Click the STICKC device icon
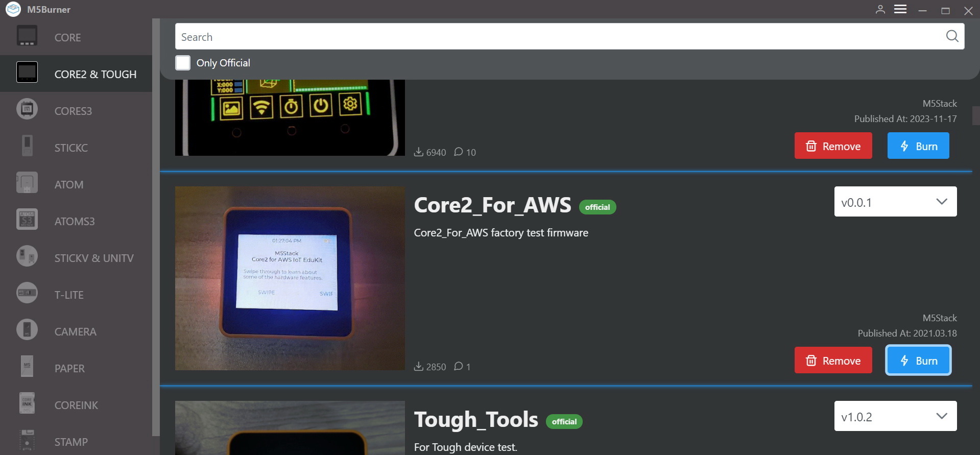Image resolution: width=980 pixels, height=455 pixels. point(27,147)
